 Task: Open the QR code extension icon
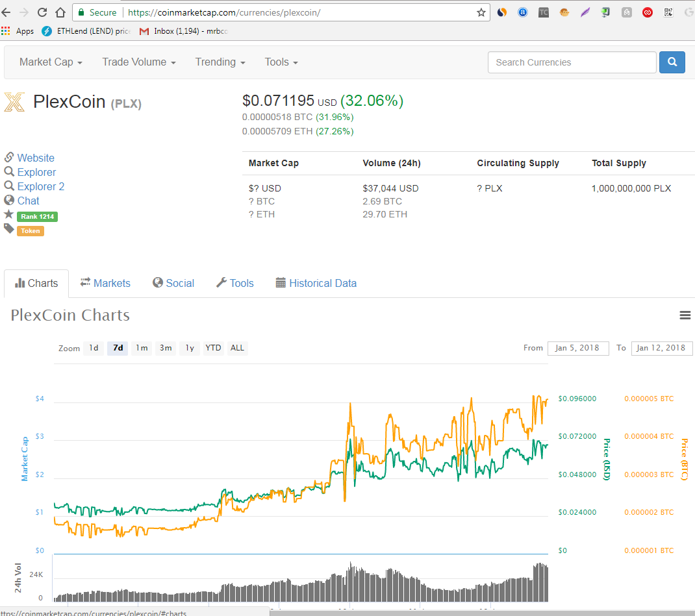(x=668, y=12)
